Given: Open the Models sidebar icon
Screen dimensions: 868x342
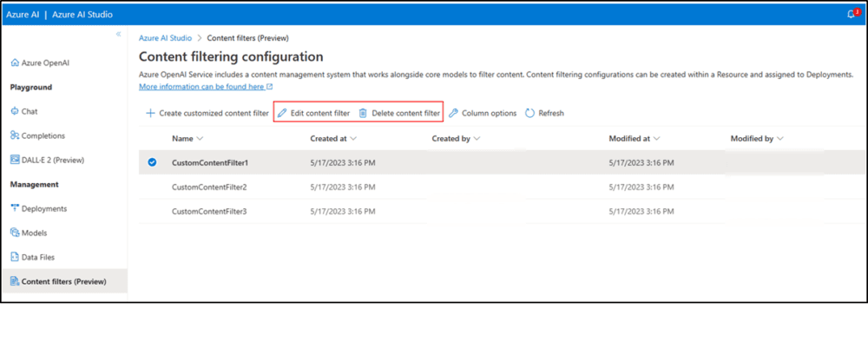Looking at the screenshot, I should click(x=15, y=233).
